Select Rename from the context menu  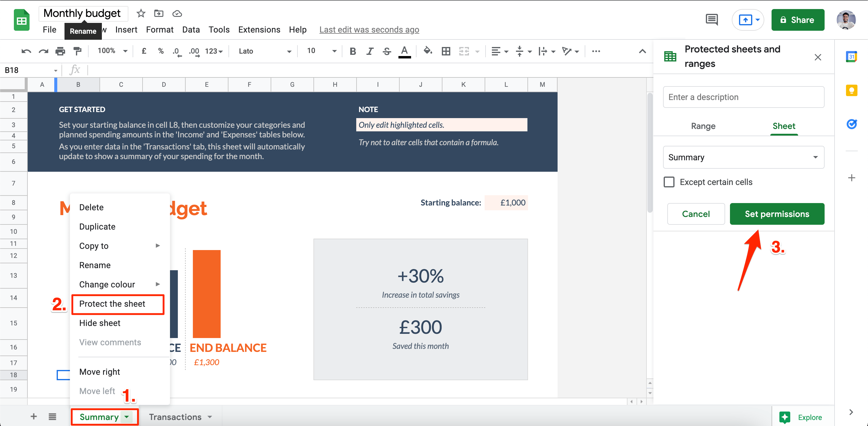(95, 265)
